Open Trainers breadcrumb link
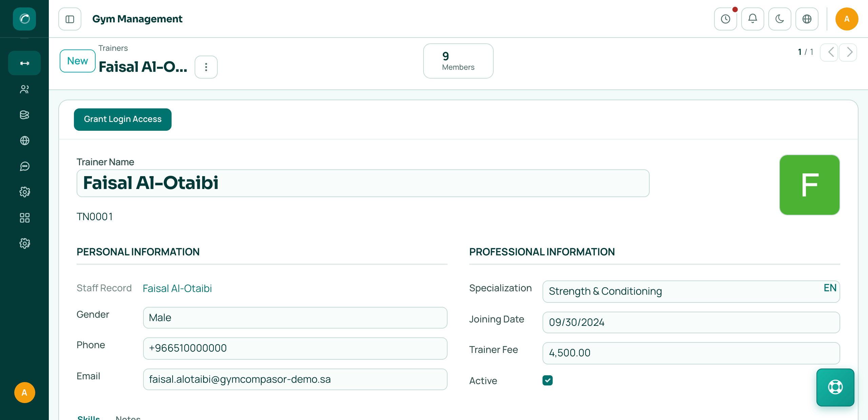Viewport: 868px width, 420px height. [x=113, y=48]
